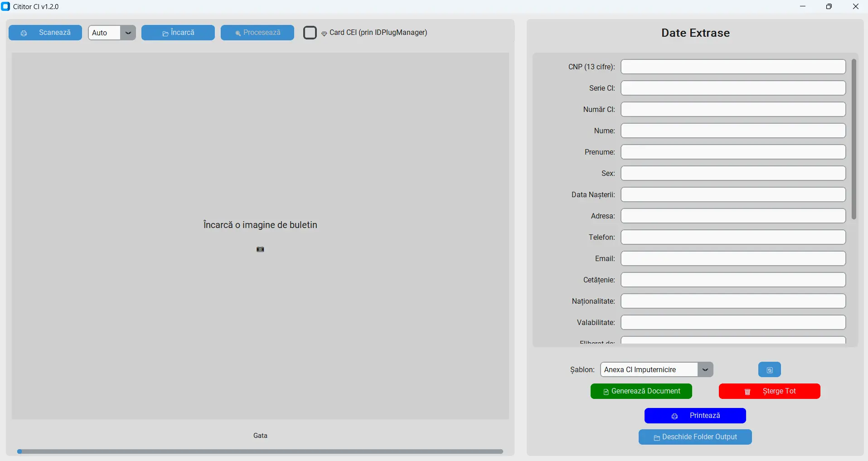
Task: Click the Scanează scanner button
Action: click(45, 33)
